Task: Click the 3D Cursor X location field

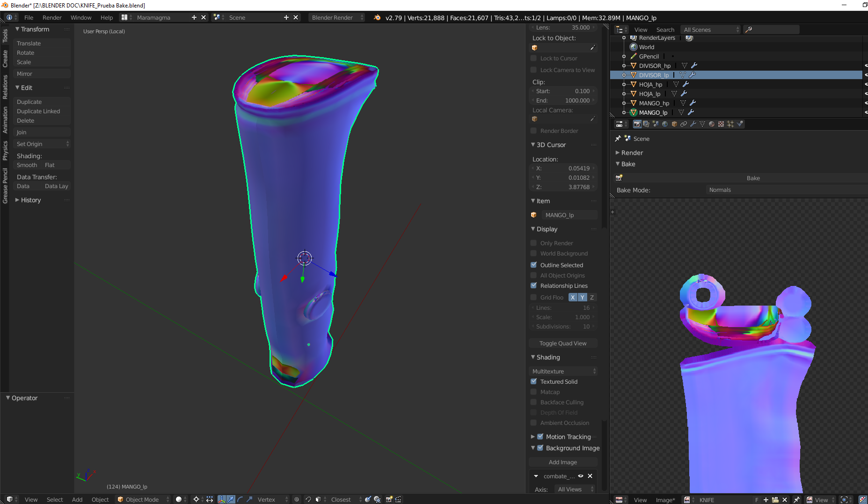Action: [x=563, y=168]
